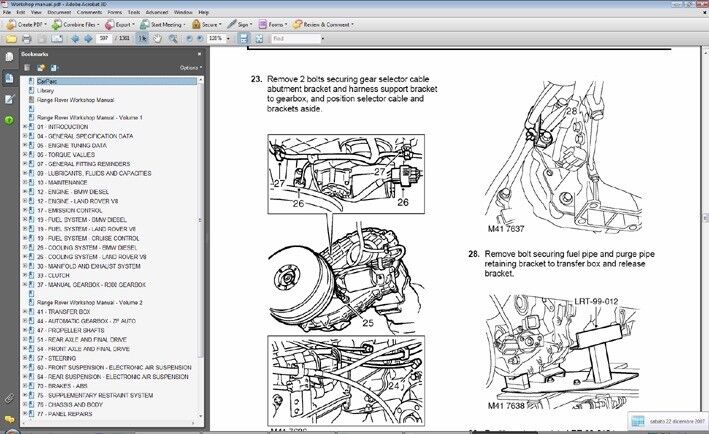Expand the 01 - INTRODUCTION bookmark
Screen dimensions: 709x434
point(25,127)
